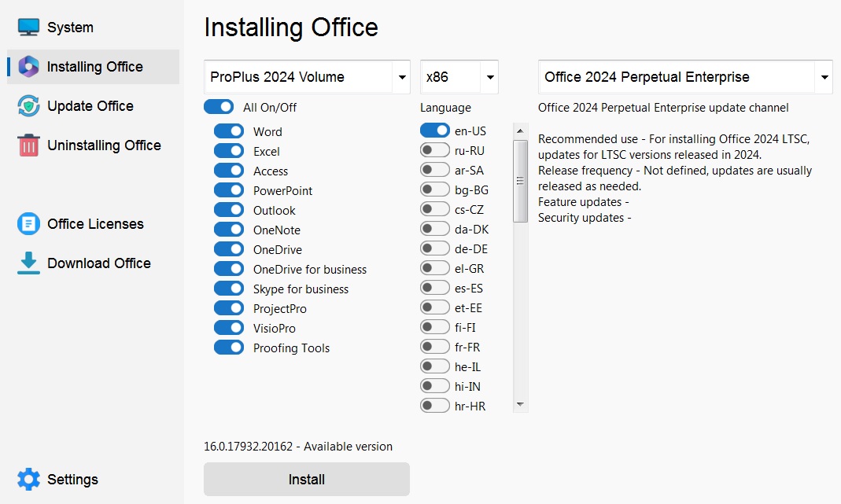The width and height of the screenshot is (841, 504).
Task: Disable the Word component toggle
Action: tap(229, 131)
